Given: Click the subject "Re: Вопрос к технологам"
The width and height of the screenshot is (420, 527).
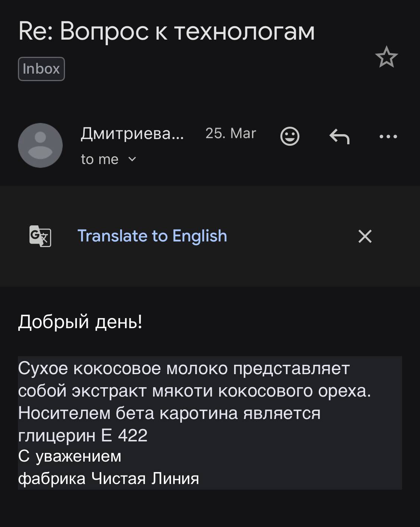Looking at the screenshot, I should (167, 31).
